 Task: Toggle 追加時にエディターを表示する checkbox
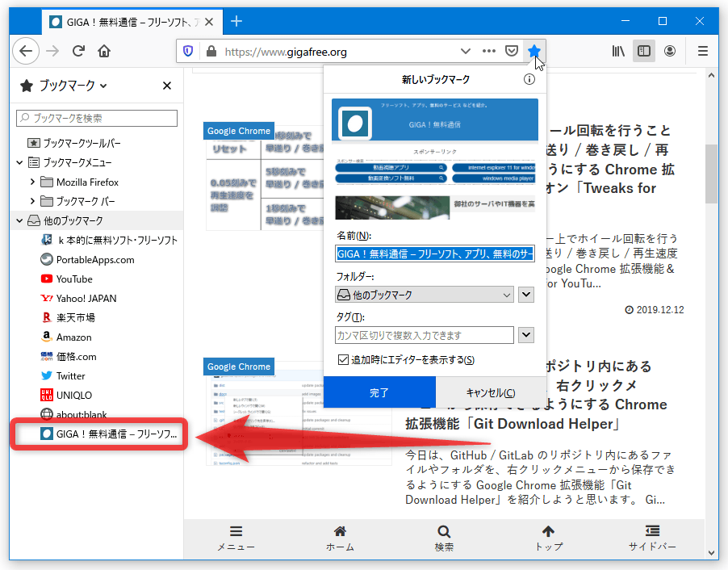click(343, 359)
